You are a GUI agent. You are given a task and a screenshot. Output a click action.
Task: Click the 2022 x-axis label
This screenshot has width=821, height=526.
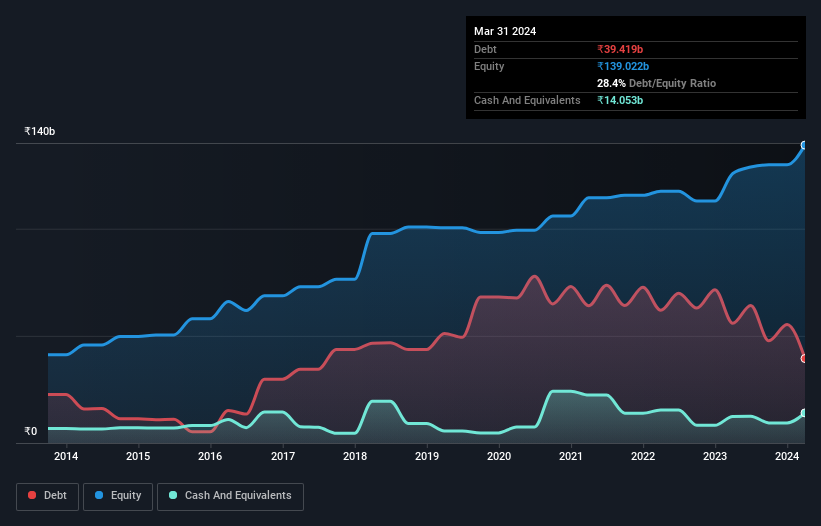(x=643, y=456)
